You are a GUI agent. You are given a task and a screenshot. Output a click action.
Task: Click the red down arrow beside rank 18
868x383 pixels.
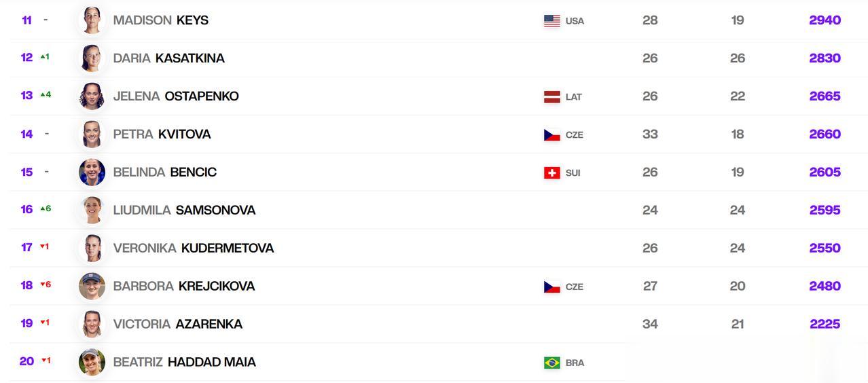[x=42, y=285]
